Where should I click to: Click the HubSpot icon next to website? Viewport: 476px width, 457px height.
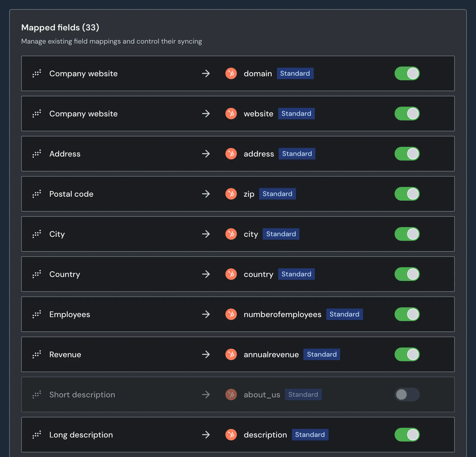[231, 114]
